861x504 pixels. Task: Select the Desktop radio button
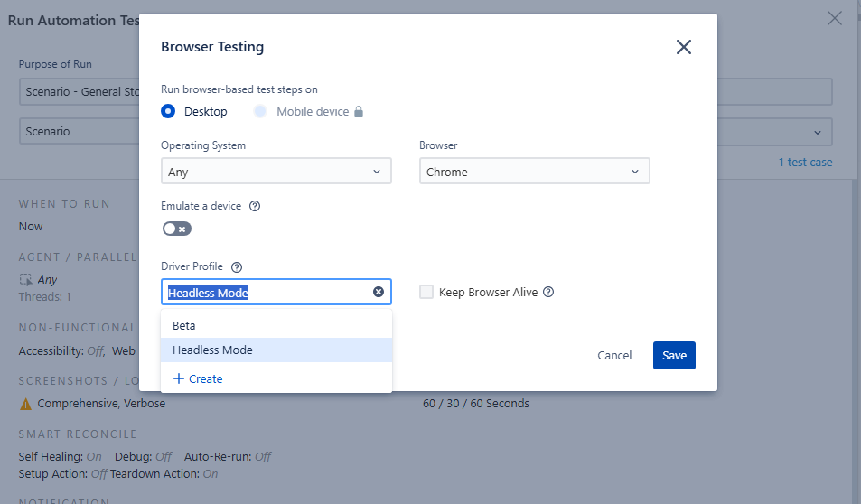click(x=167, y=112)
